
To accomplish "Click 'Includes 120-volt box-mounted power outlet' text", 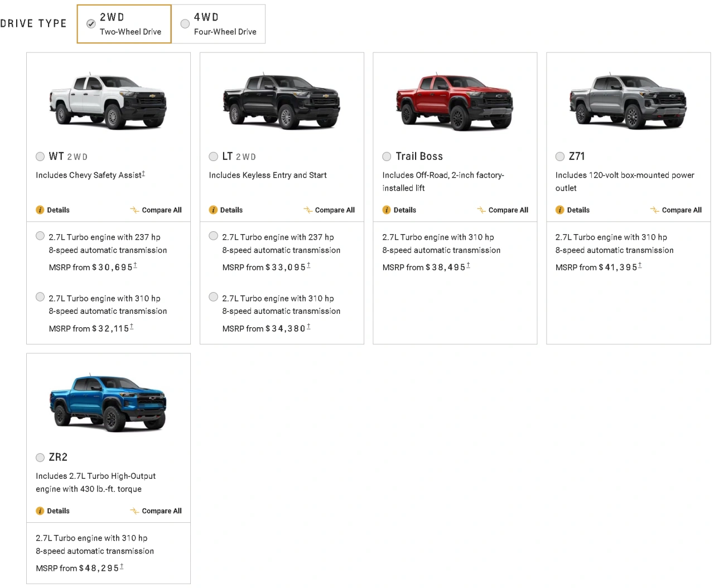I will [625, 182].
